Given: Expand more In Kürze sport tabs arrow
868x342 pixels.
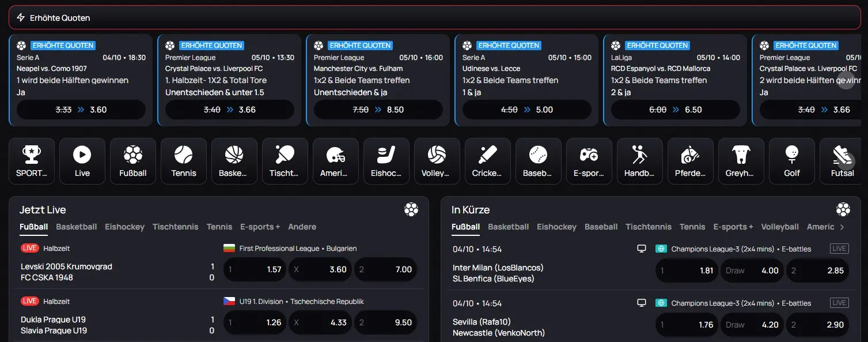Looking at the screenshot, I should click(x=842, y=227).
